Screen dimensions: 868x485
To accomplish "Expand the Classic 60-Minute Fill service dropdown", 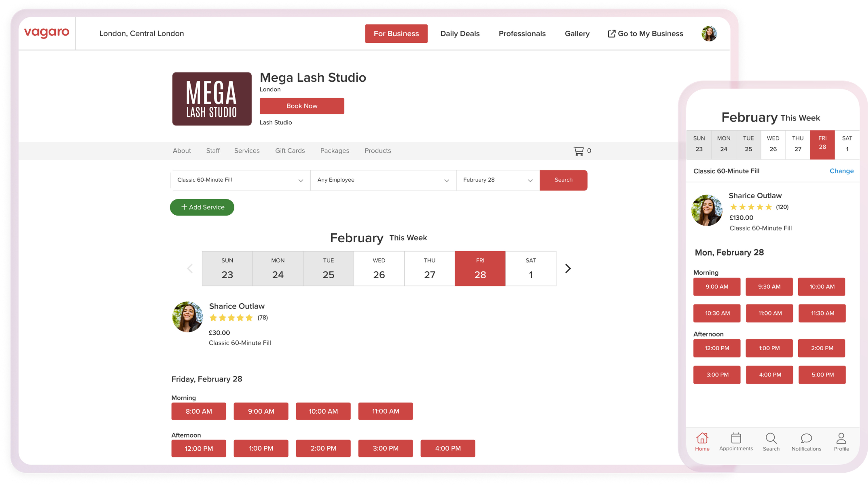I will [x=240, y=180].
